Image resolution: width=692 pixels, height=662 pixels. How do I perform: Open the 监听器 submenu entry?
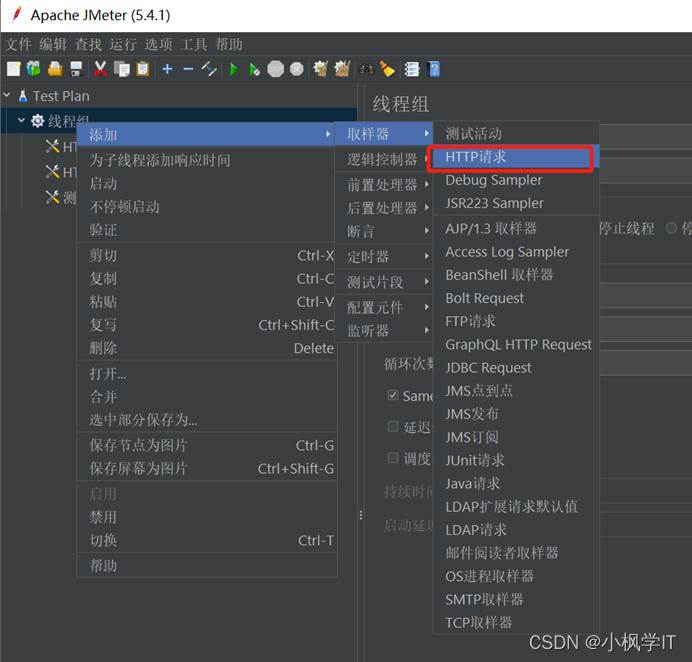point(384,331)
